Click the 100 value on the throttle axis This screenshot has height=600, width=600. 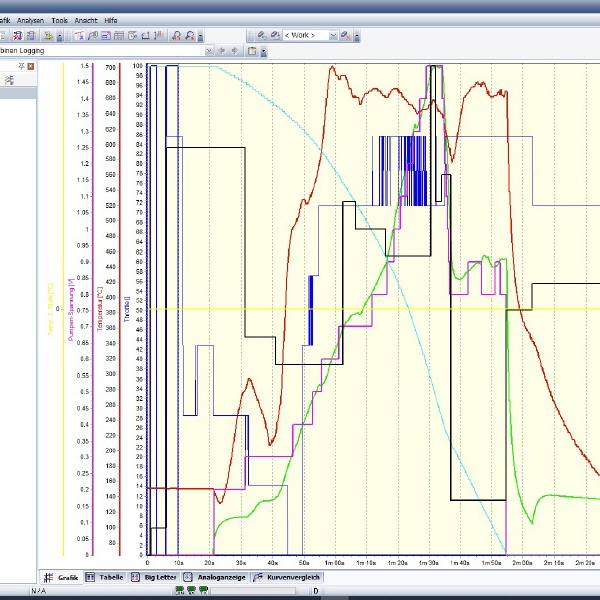pos(138,66)
